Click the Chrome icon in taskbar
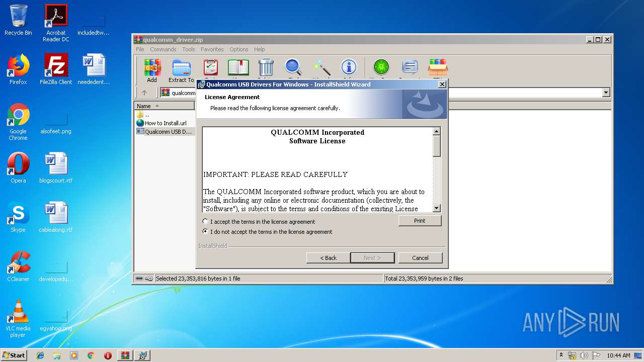Viewport: 644px width, 362px height. tap(91, 355)
